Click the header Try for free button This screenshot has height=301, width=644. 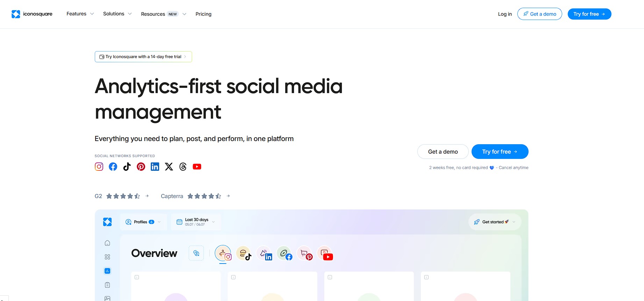(589, 14)
